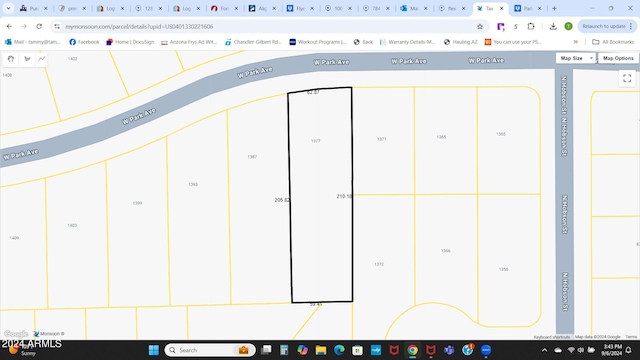Click the taskbar Search box
Screen dimensions: 640x360
coord(210,350)
